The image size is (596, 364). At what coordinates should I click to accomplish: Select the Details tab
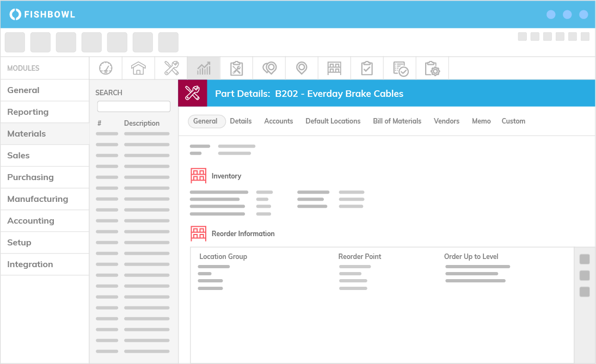241,121
